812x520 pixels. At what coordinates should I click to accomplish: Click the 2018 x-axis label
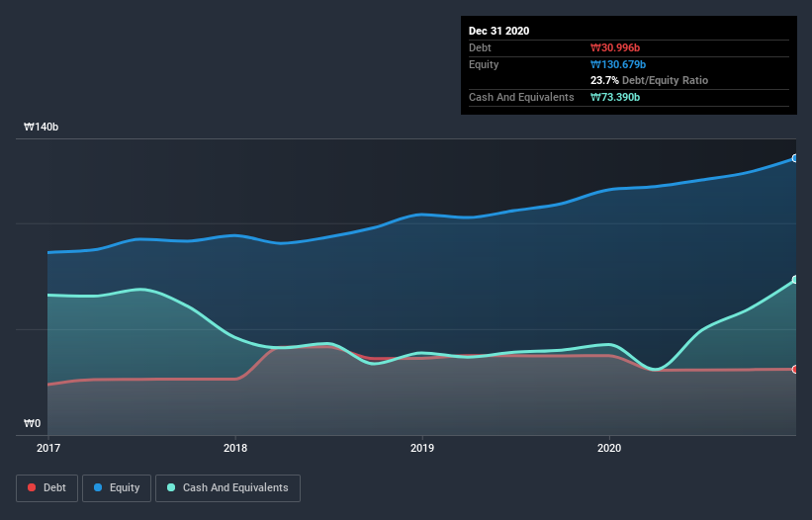pyautogui.click(x=235, y=448)
